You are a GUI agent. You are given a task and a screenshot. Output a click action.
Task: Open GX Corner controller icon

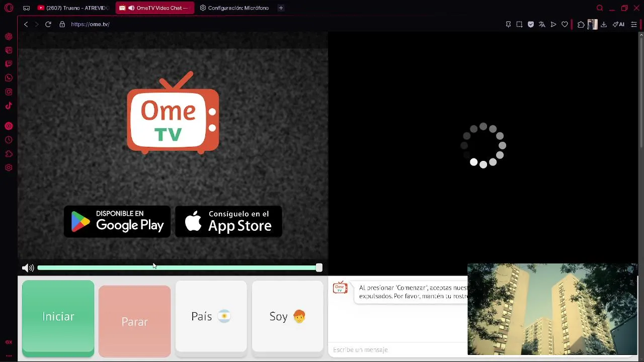point(27,8)
